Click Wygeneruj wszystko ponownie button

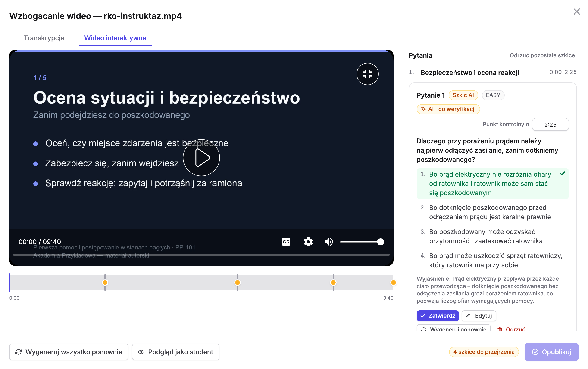coord(69,352)
